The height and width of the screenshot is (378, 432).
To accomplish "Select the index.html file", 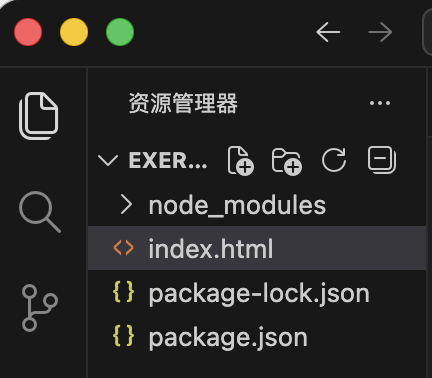I will coord(257,248).
